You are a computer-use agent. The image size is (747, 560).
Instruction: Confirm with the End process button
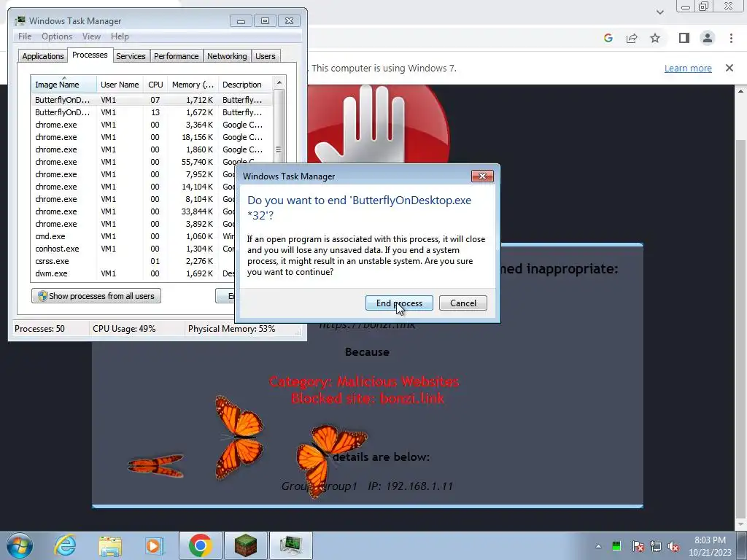(x=399, y=303)
